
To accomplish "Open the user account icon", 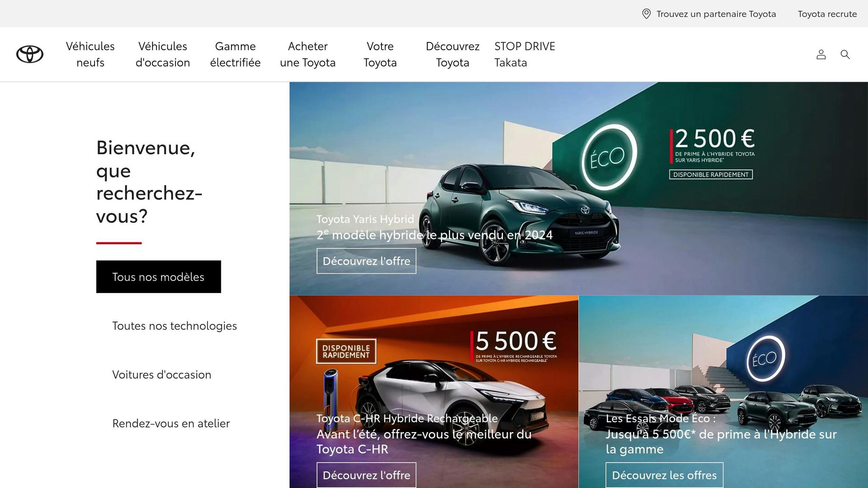I will [821, 54].
